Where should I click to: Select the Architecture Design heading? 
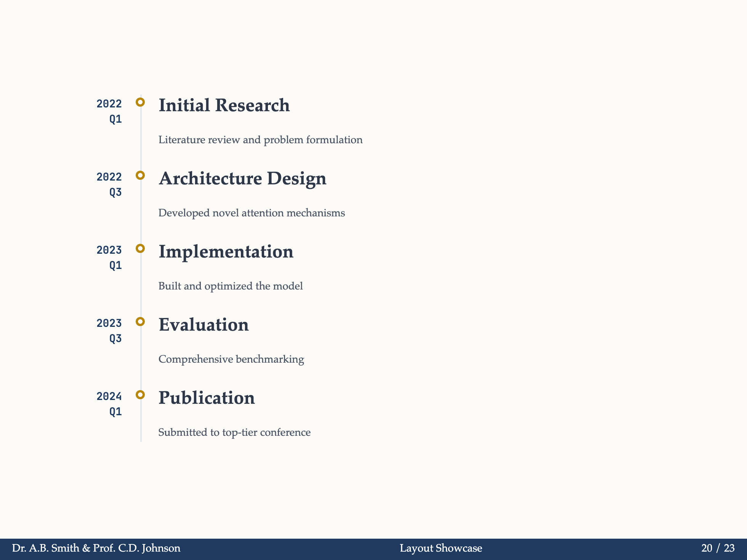(242, 179)
